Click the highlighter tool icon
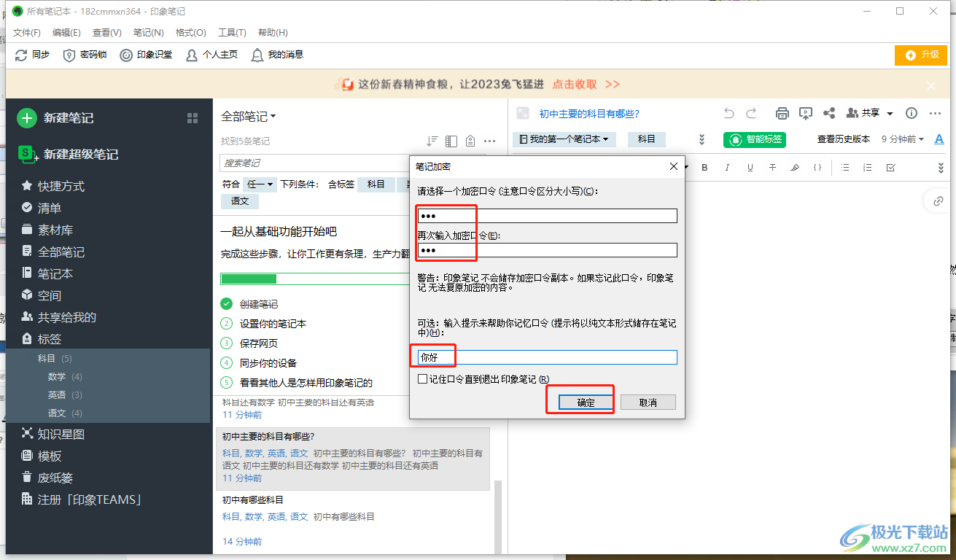Viewport: 956px width, 560px height. pos(795,168)
